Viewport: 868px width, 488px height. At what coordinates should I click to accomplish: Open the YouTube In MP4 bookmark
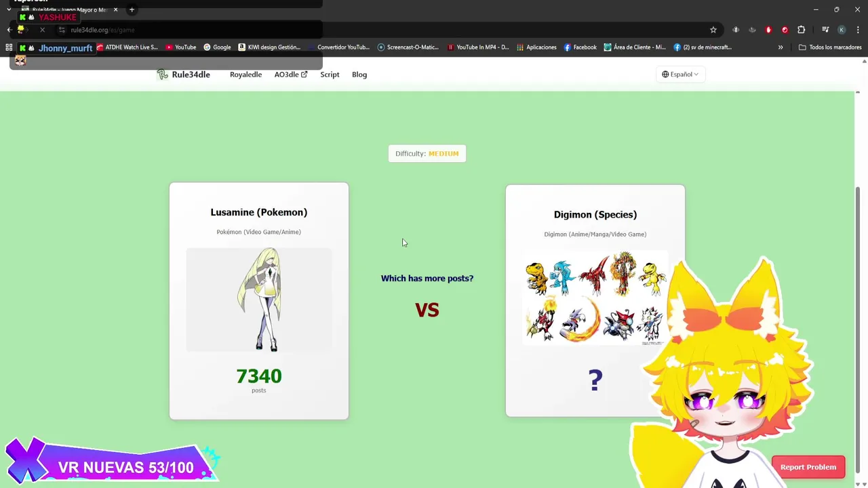(x=478, y=47)
